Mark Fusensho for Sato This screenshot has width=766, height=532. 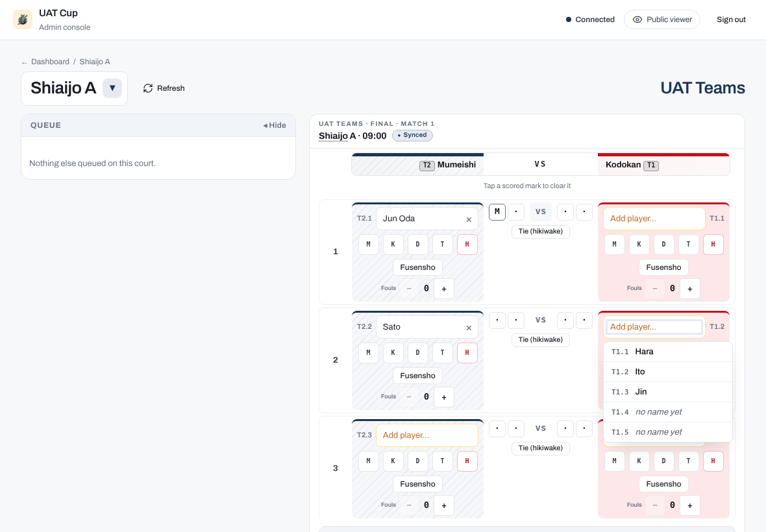click(417, 376)
